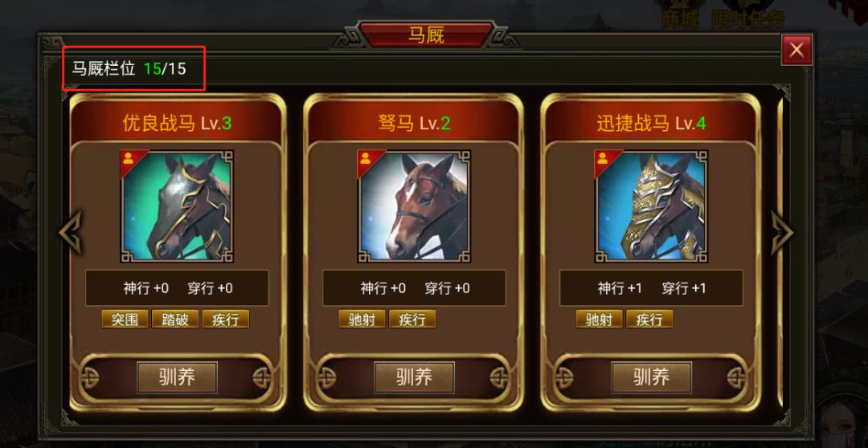This screenshot has height=448, width=868.
Task: Click the rider badge on 迅捷战马
Action: coord(603,159)
